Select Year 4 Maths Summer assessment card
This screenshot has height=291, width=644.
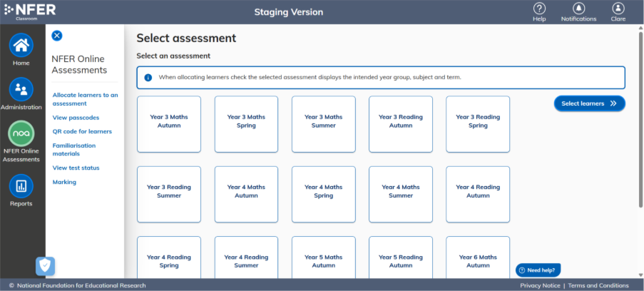[400, 195]
